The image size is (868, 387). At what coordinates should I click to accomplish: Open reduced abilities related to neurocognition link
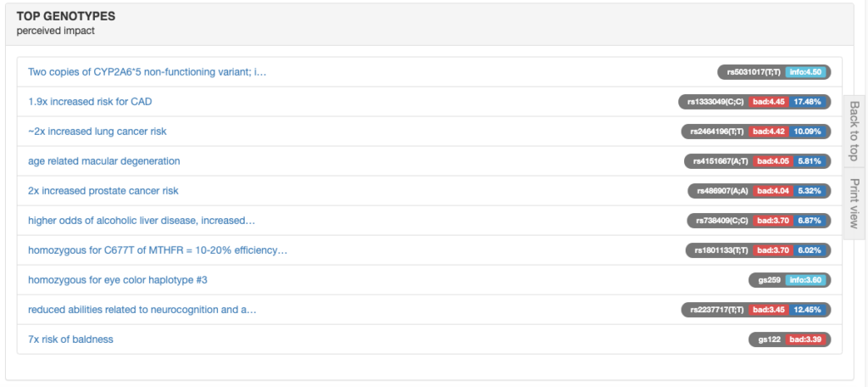[x=142, y=310]
